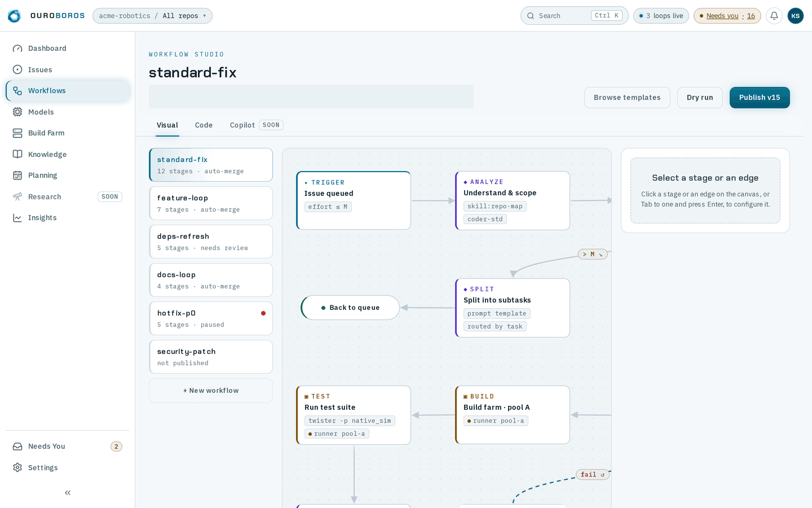Open the Copilot tab
This screenshot has height=508, width=812.
pos(256,125)
